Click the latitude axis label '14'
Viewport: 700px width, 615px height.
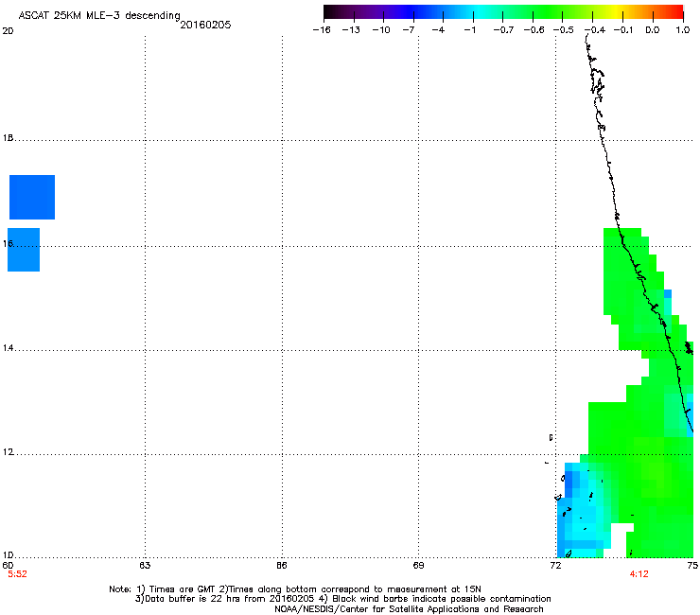point(8,348)
